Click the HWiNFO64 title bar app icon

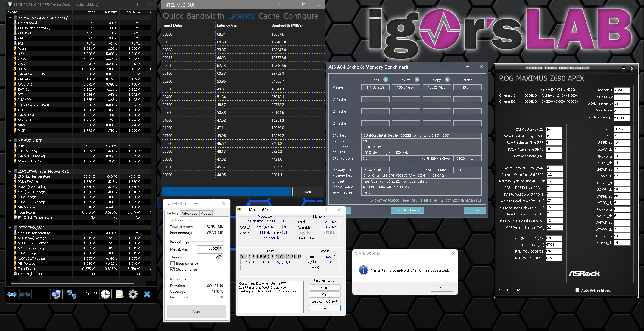pos(10,5)
